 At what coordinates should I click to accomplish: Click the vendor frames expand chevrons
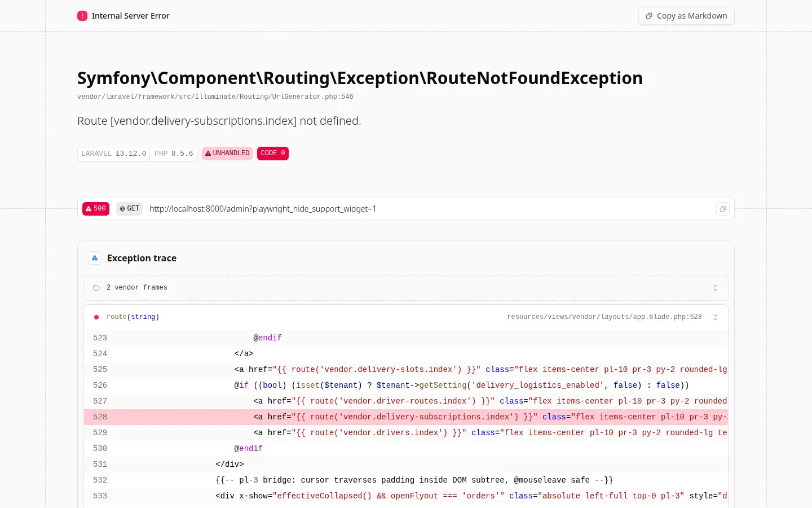[x=716, y=288]
